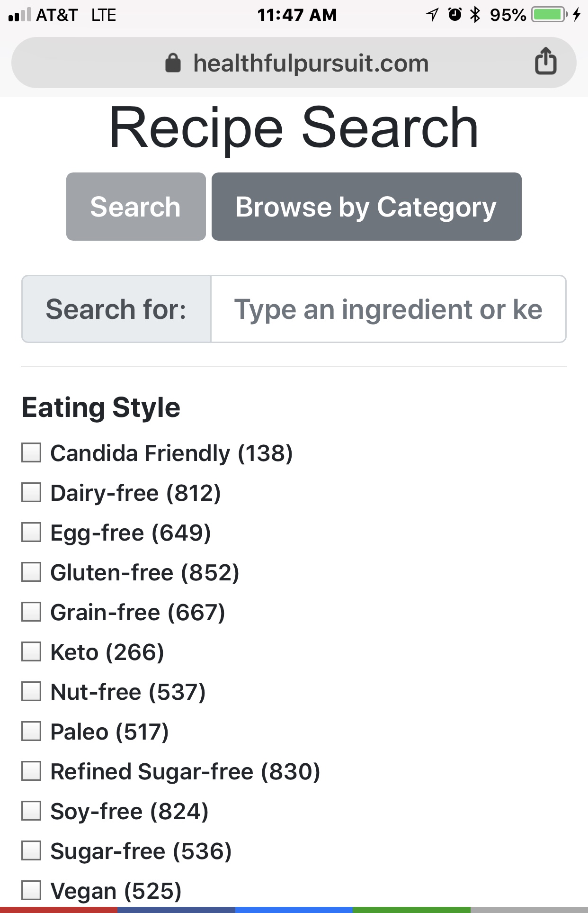This screenshot has width=588, height=913.
Task: Enable Refined Sugar-free filter
Action: [31, 771]
